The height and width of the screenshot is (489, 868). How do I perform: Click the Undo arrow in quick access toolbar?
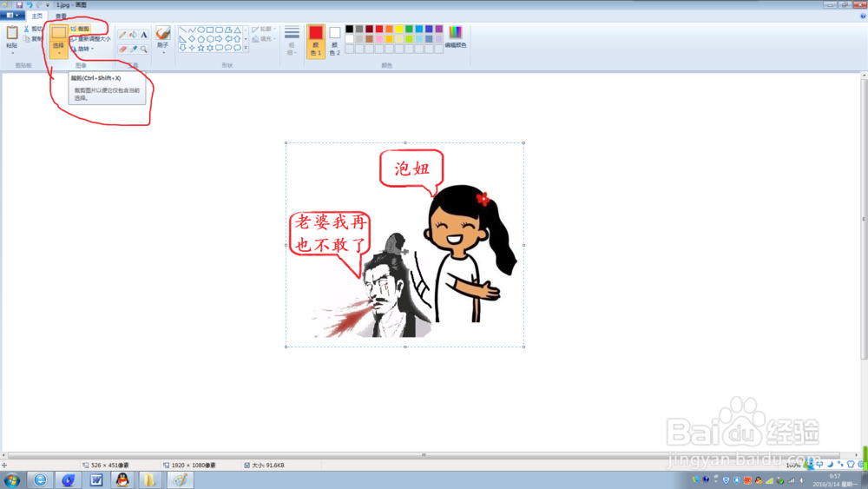[30, 4]
